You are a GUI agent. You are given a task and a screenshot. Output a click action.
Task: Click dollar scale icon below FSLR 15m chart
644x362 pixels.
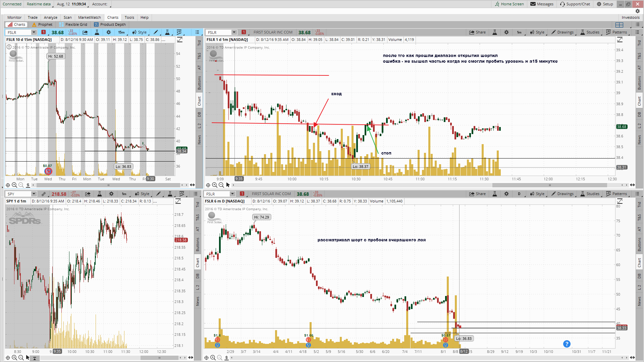coord(28,185)
